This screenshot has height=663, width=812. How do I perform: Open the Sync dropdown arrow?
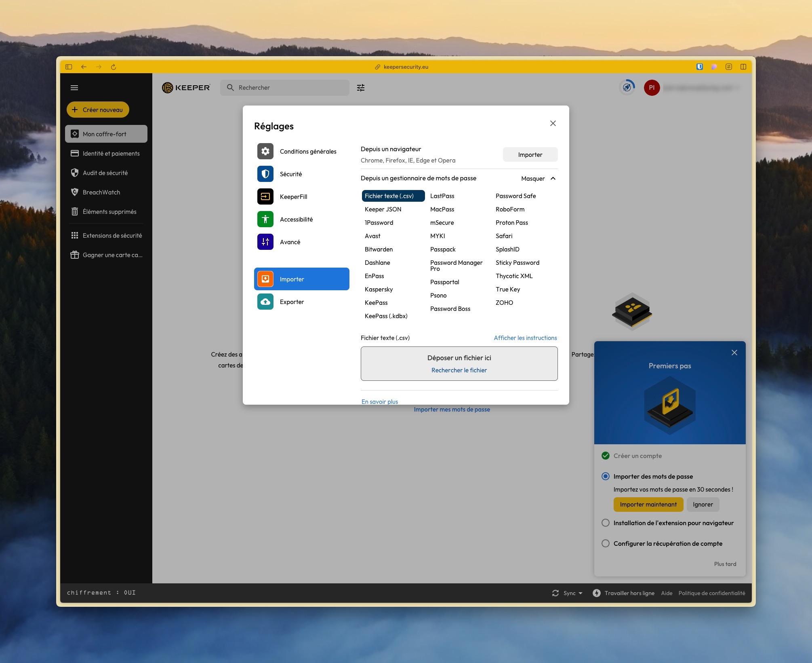581,593
